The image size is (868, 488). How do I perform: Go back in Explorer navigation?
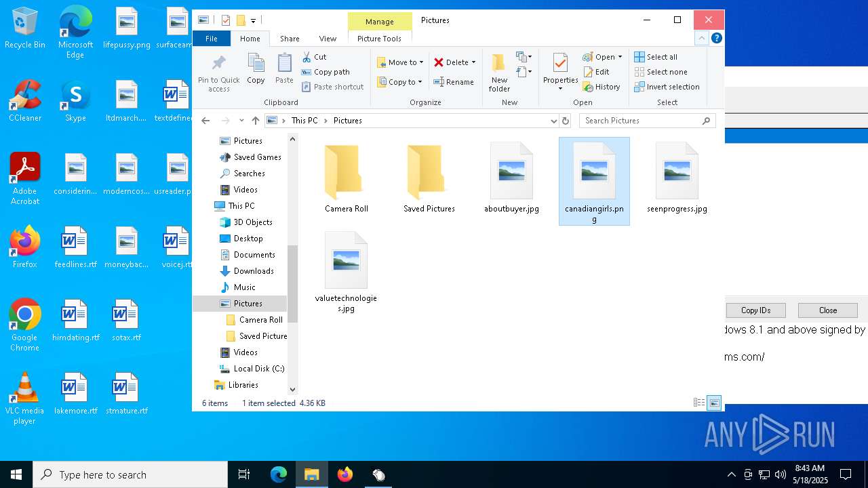(205, 121)
